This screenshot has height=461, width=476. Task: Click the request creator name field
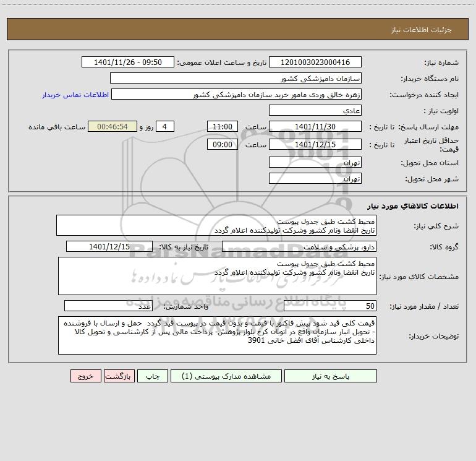click(x=237, y=94)
